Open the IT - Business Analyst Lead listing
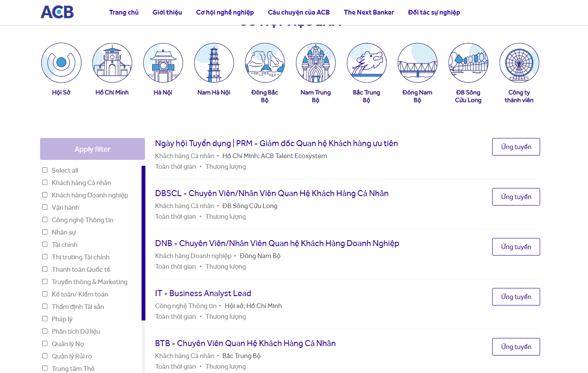Viewport: 588px width, 373px height. (x=203, y=294)
